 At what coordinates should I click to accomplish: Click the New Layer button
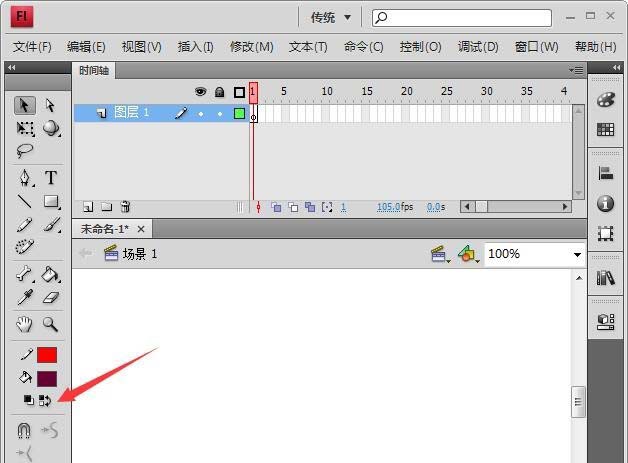click(x=88, y=207)
